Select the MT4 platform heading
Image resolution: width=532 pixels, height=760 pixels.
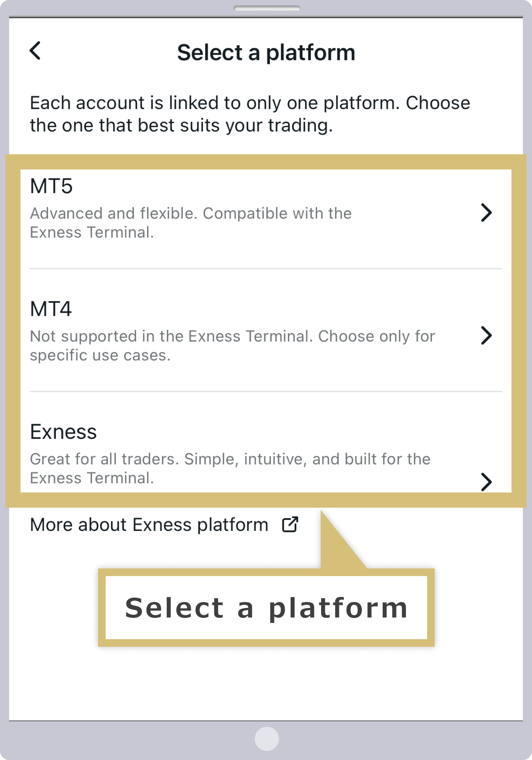click(x=51, y=309)
